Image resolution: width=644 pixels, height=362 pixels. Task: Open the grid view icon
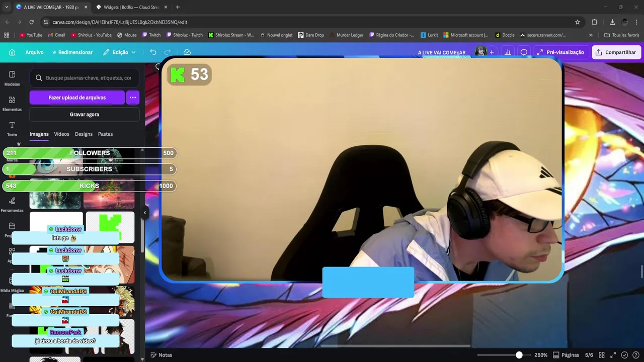tap(602, 355)
